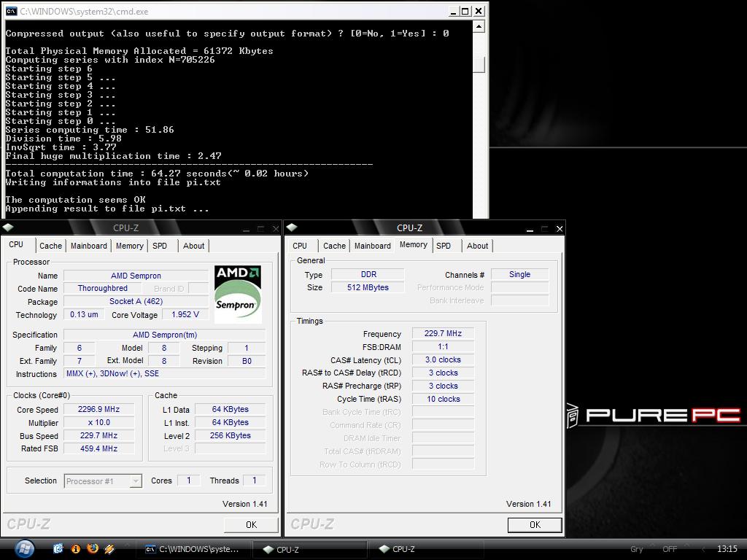Click Cycle Time value 10 clocks
The image size is (747, 560).
point(443,399)
